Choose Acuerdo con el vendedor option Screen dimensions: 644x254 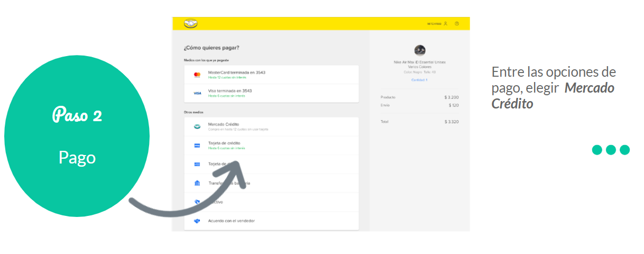coord(271,221)
